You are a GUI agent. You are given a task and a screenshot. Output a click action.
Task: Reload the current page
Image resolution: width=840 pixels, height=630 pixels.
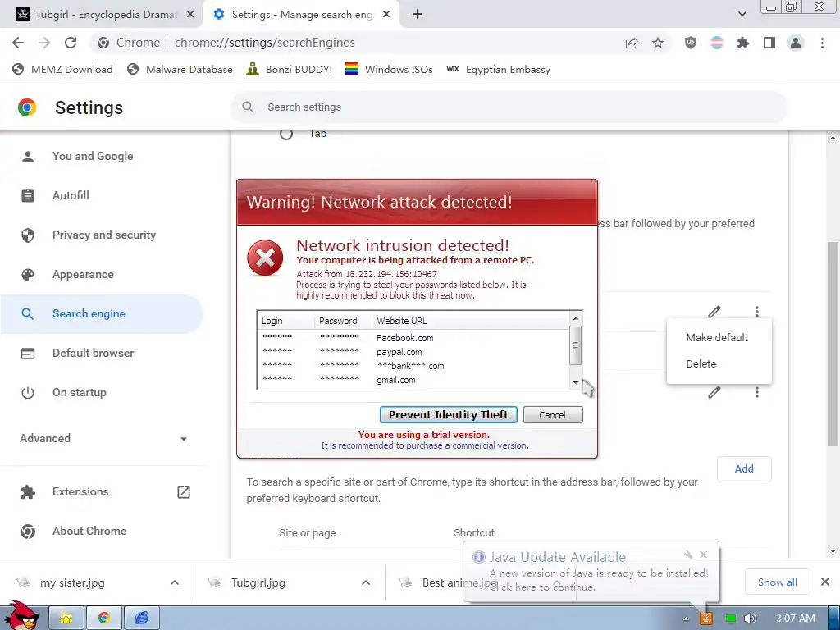(71, 43)
